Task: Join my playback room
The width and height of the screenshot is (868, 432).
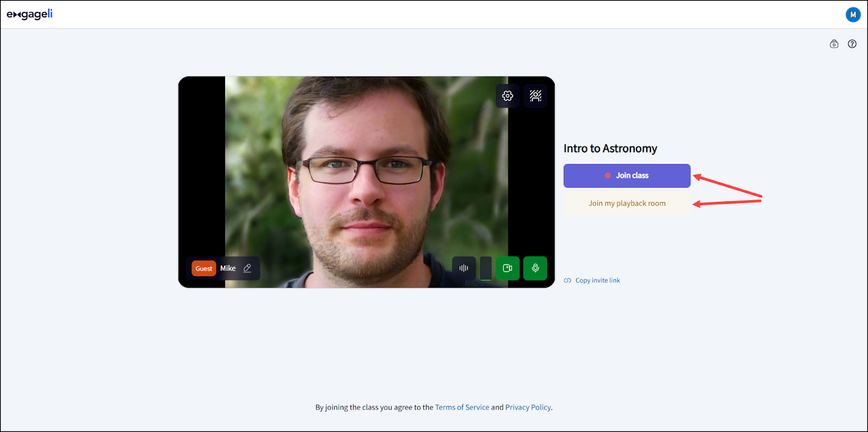Action: pos(627,204)
